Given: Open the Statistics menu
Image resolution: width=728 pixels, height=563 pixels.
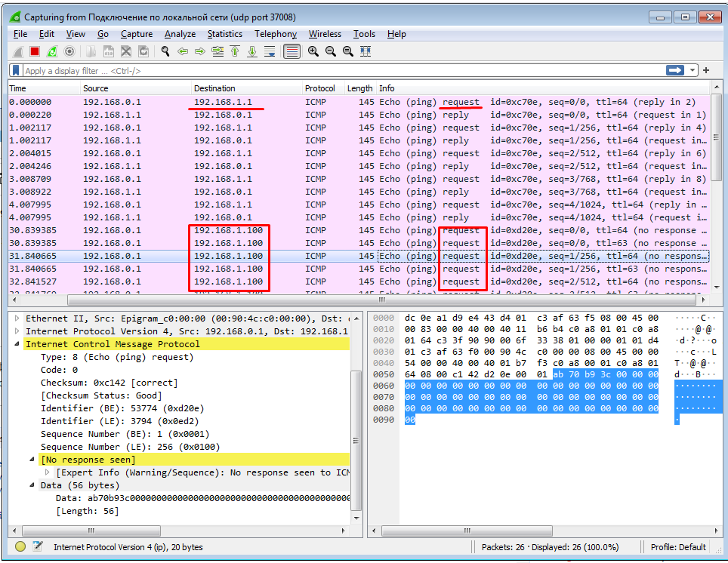Looking at the screenshot, I should (x=225, y=34).
